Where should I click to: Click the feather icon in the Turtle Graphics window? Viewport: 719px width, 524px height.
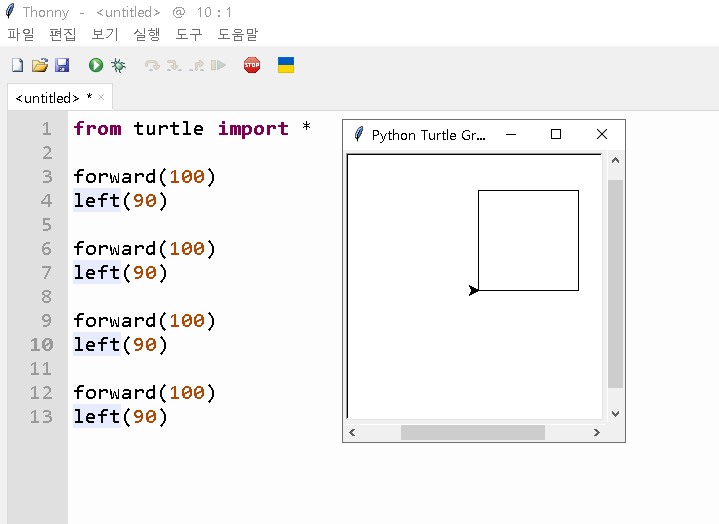coord(359,134)
